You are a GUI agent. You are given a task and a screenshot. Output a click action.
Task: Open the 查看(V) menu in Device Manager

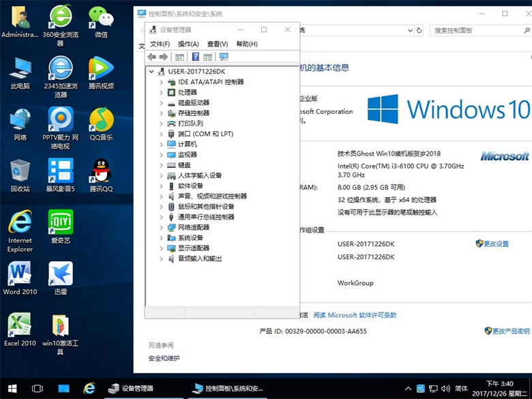tap(218, 44)
